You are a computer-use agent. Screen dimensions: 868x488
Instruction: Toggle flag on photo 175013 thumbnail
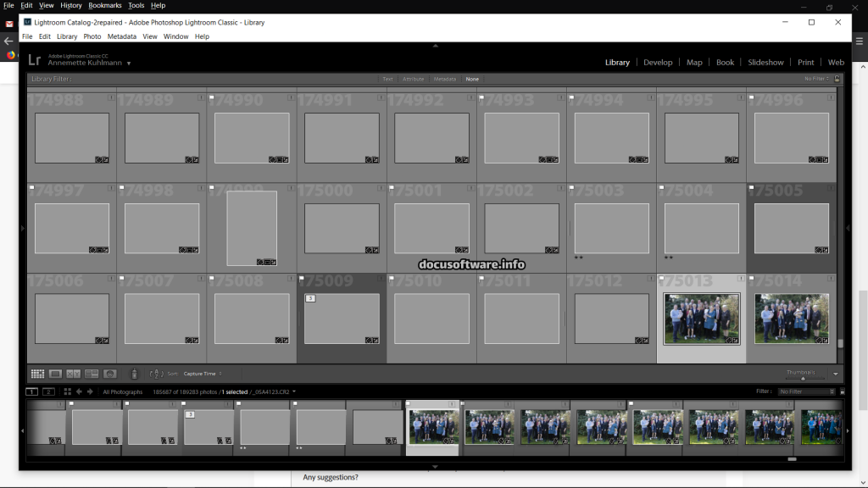tap(661, 279)
